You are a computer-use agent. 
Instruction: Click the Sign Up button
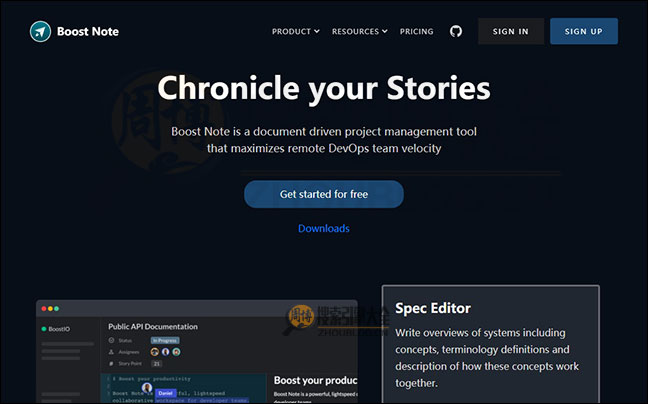584,31
